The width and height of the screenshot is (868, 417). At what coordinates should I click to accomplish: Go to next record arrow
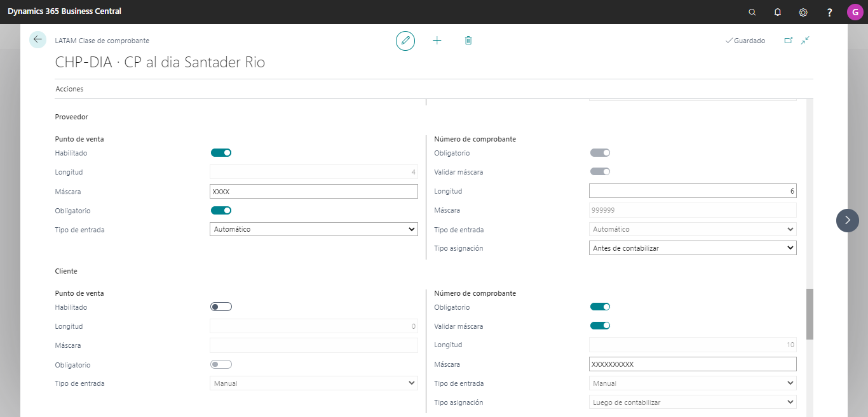tap(847, 220)
